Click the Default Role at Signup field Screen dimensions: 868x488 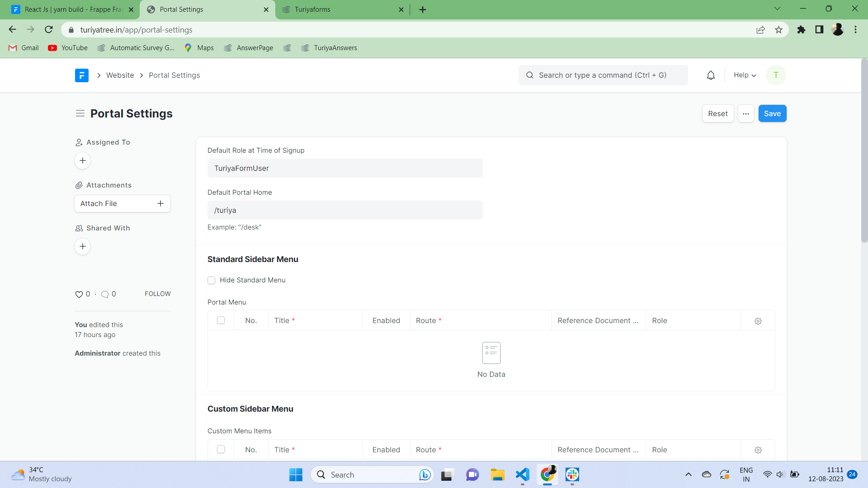tap(345, 168)
